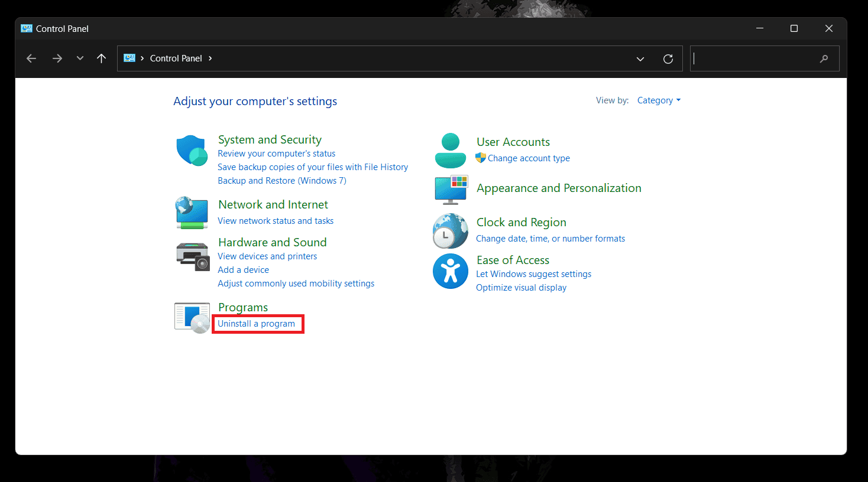Open the recent locations dropdown arrow
The image size is (868, 482).
click(x=80, y=58)
